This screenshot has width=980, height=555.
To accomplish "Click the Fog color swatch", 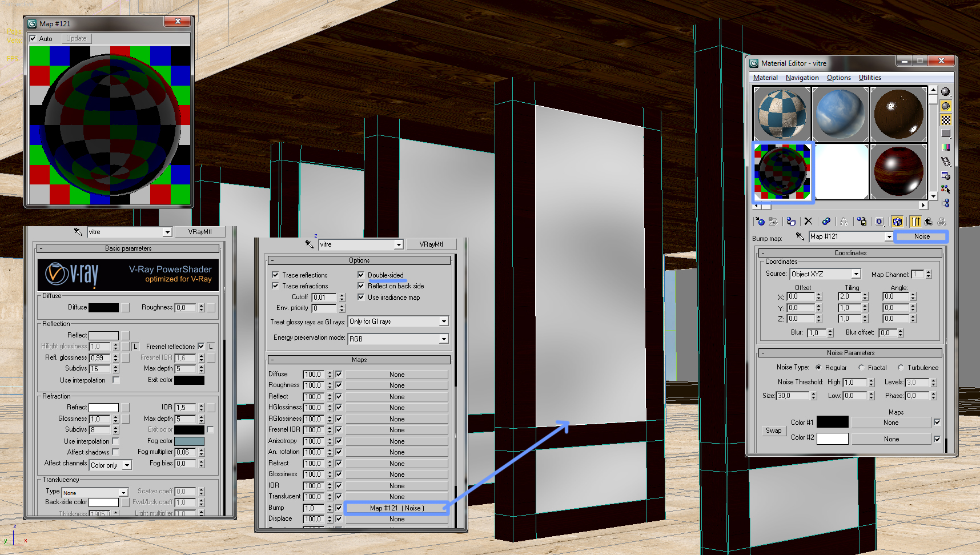I will 189,441.
